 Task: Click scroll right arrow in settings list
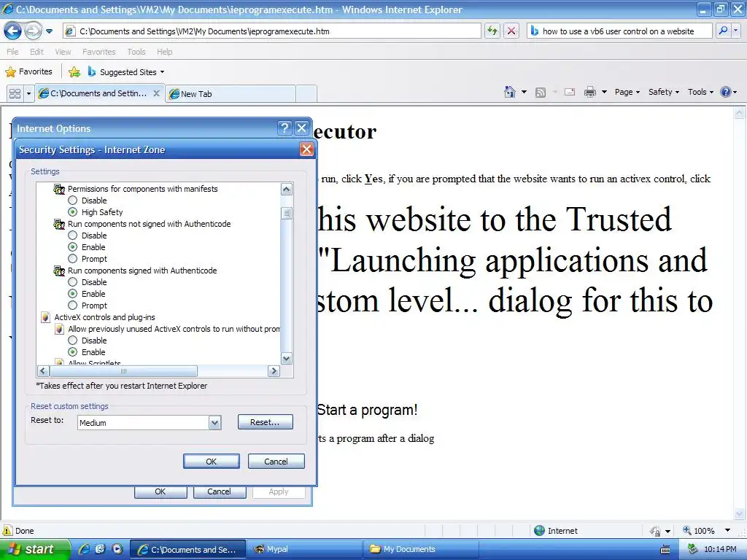[274, 371]
